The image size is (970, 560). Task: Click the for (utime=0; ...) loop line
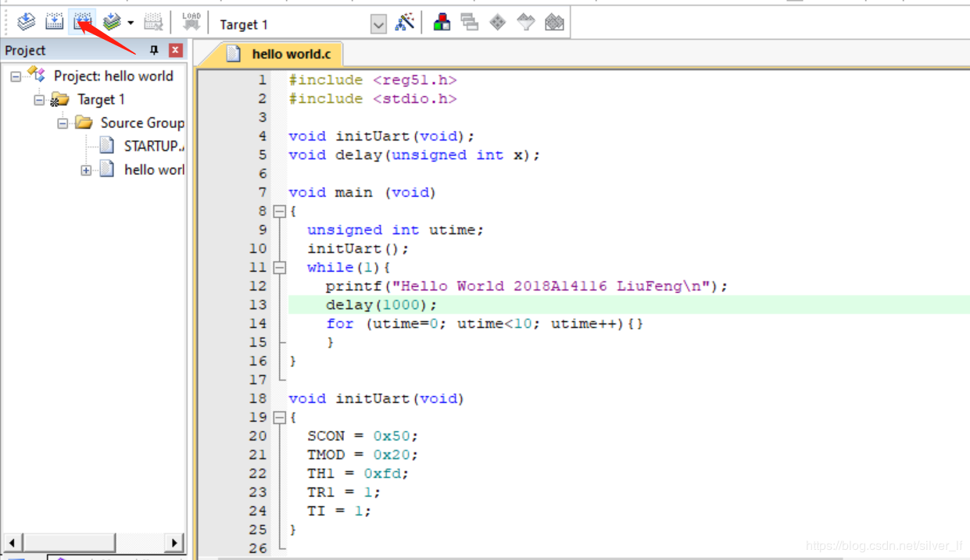485,323
